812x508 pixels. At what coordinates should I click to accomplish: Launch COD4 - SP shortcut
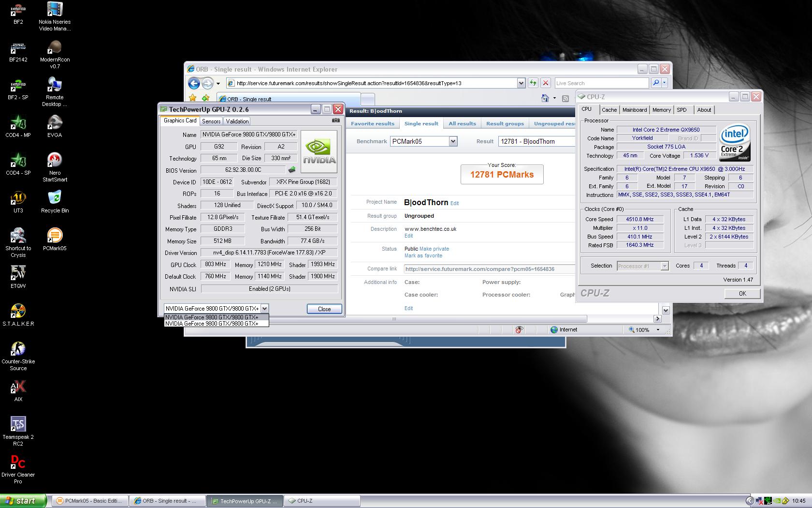18,164
